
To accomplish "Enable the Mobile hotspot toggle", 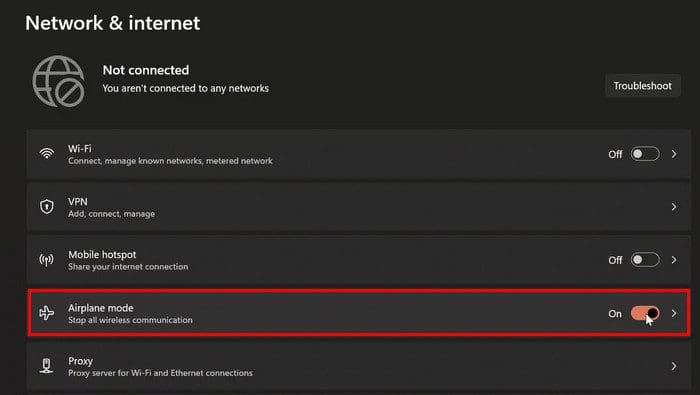I will [645, 260].
